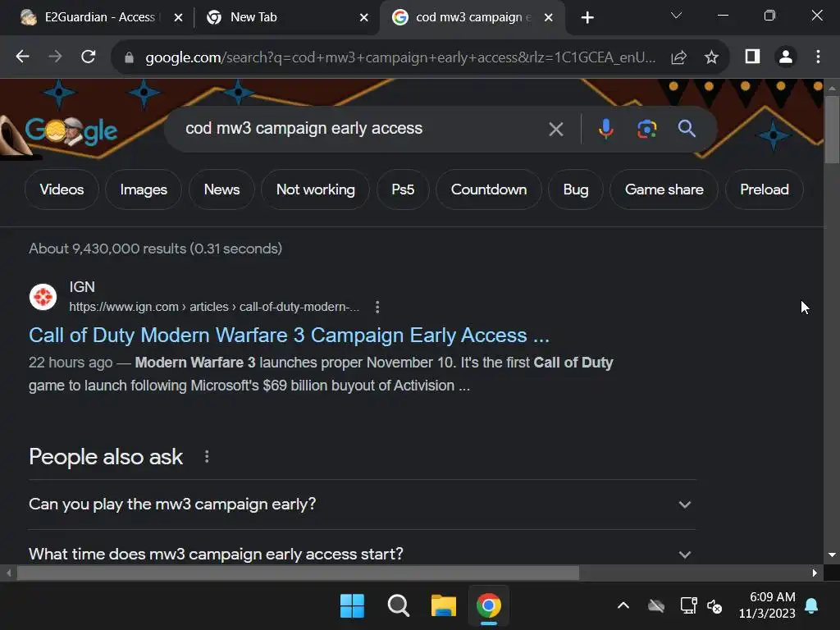This screenshot has height=630, width=840.
Task: Click the vertical scrollbar thumb
Action: tap(832, 129)
